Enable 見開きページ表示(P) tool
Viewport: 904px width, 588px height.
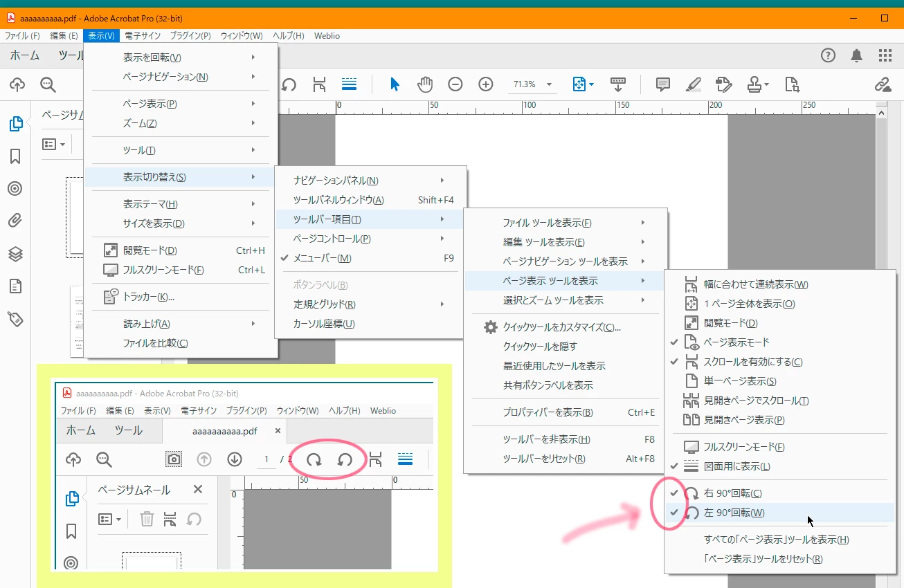click(x=779, y=420)
